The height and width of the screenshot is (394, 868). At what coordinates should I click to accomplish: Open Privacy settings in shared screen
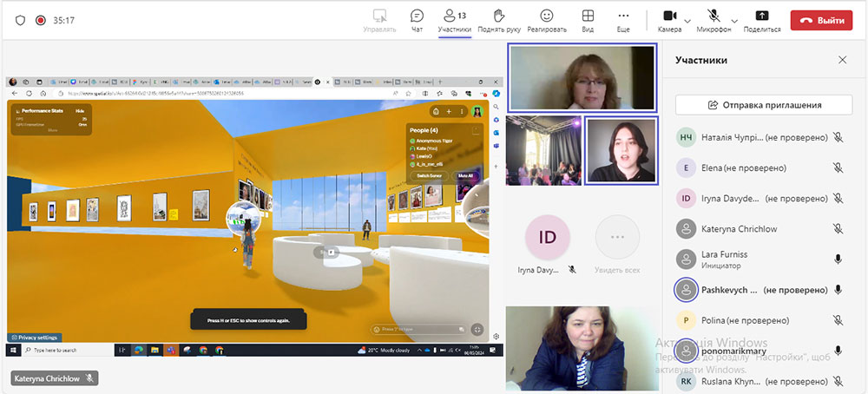point(35,337)
